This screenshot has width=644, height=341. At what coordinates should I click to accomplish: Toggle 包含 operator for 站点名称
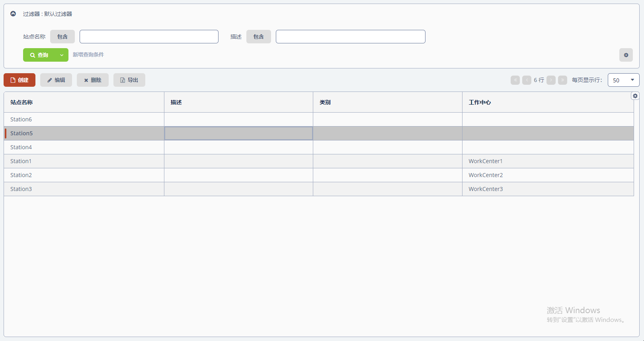[x=62, y=37]
